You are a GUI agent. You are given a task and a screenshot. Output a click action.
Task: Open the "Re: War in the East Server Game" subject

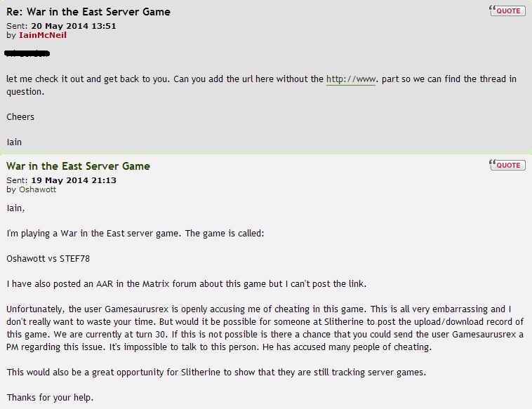pos(88,12)
